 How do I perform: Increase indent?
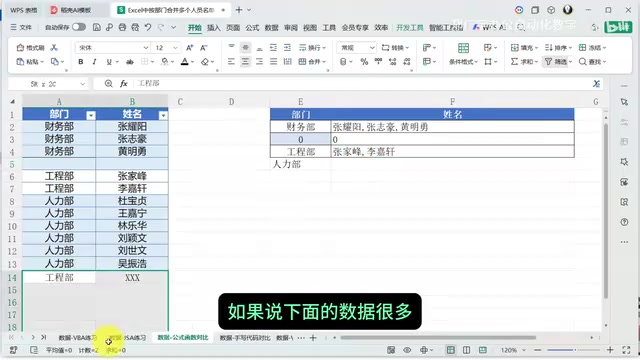tap(287, 47)
